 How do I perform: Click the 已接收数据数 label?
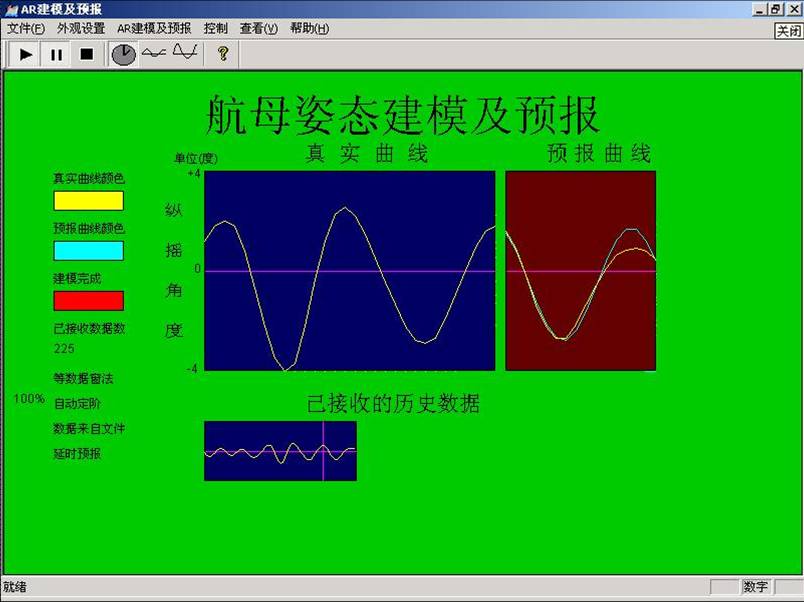tap(89, 329)
